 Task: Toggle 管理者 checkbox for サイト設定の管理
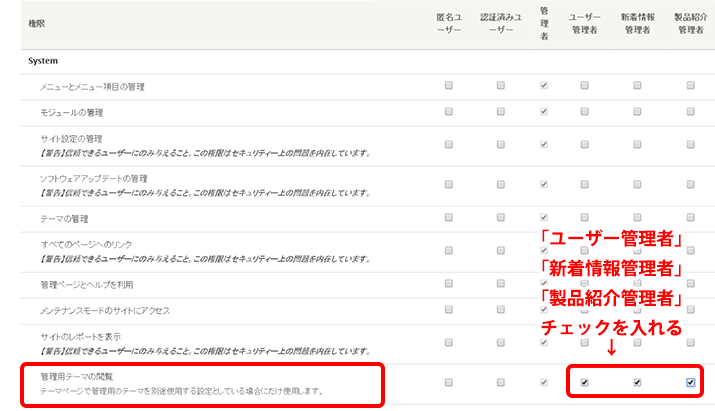pyautogui.click(x=544, y=145)
